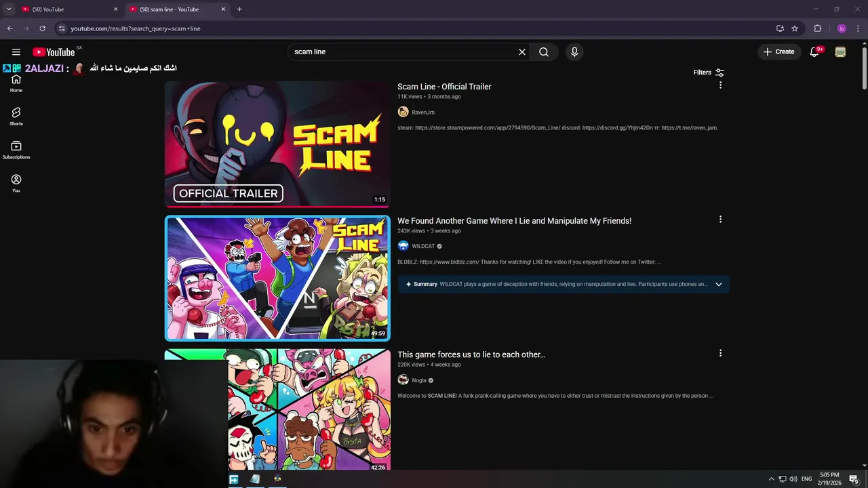Screen dimensions: 868x488
Task: View site information icon in address bar
Action: click(x=61, y=28)
